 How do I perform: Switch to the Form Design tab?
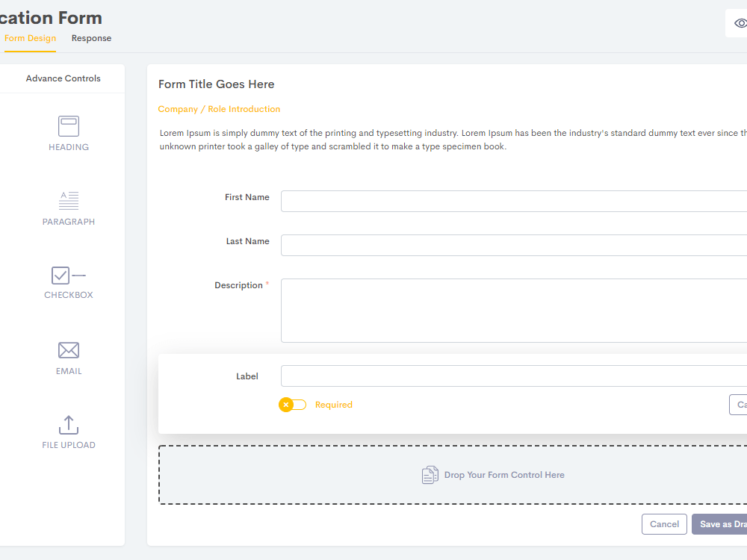click(30, 38)
